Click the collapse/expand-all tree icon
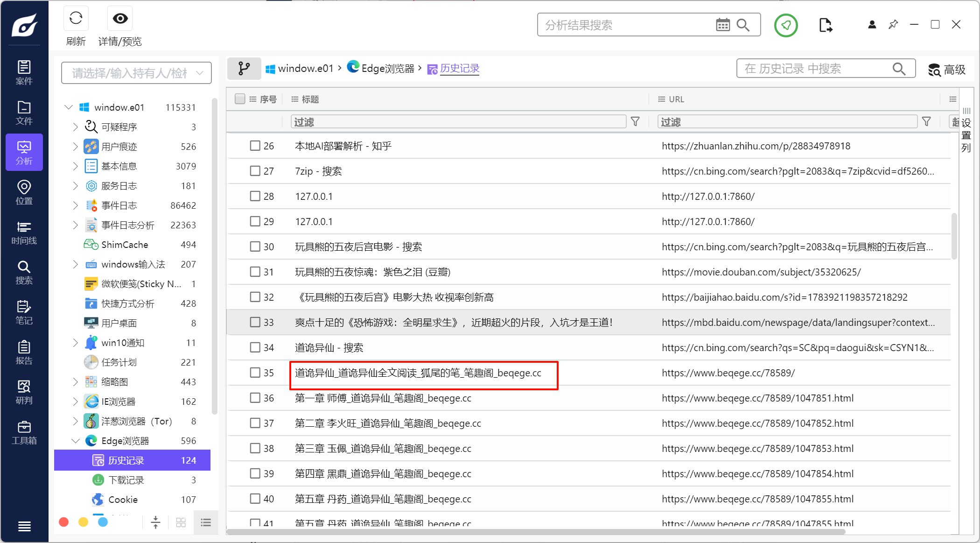Viewport: 980px width, 543px height. (x=156, y=522)
